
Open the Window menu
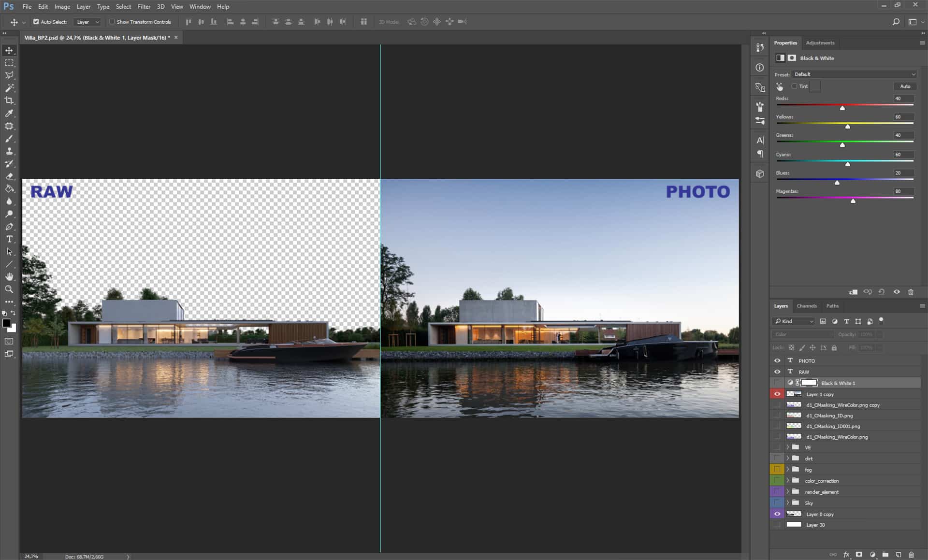point(200,7)
